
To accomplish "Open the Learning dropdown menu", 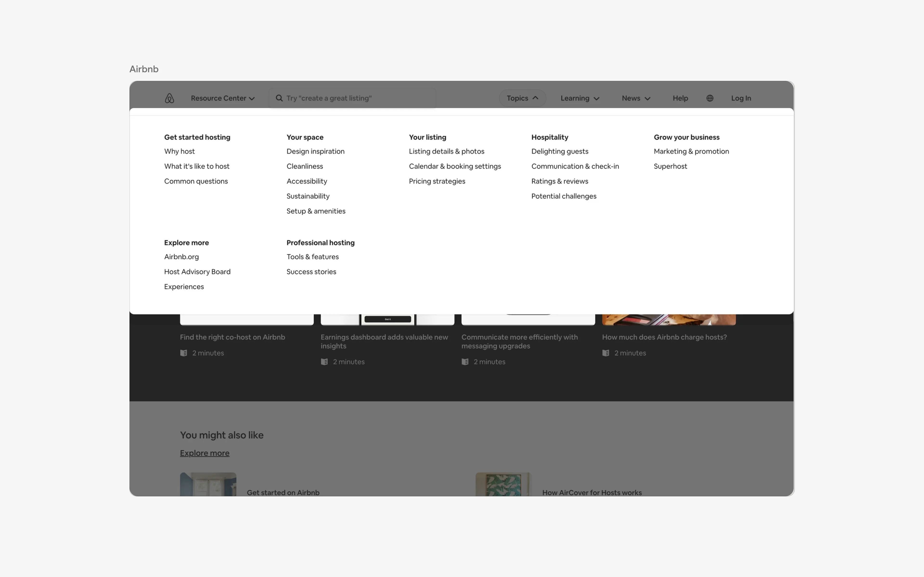I will 580,98.
